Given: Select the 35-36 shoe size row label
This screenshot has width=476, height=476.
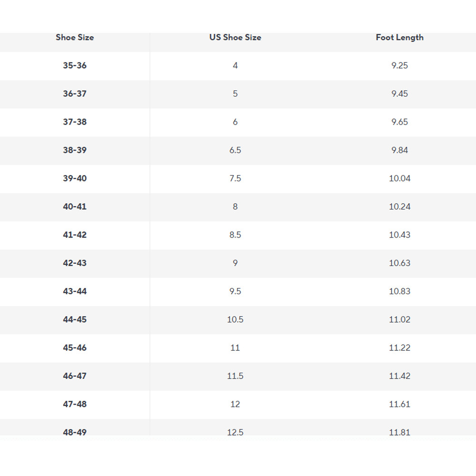Looking at the screenshot, I should tap(75, 66).
